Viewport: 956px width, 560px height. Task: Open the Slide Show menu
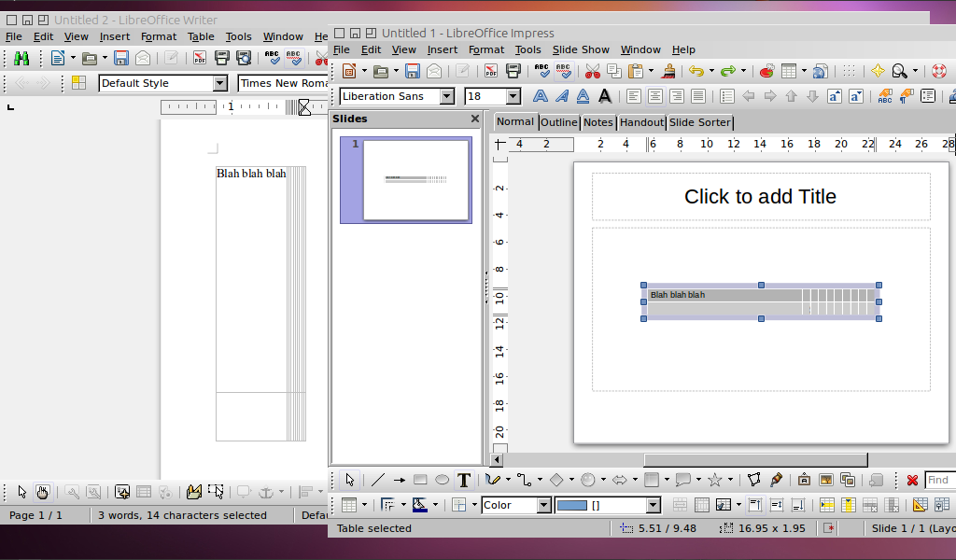tap(581, 49)
